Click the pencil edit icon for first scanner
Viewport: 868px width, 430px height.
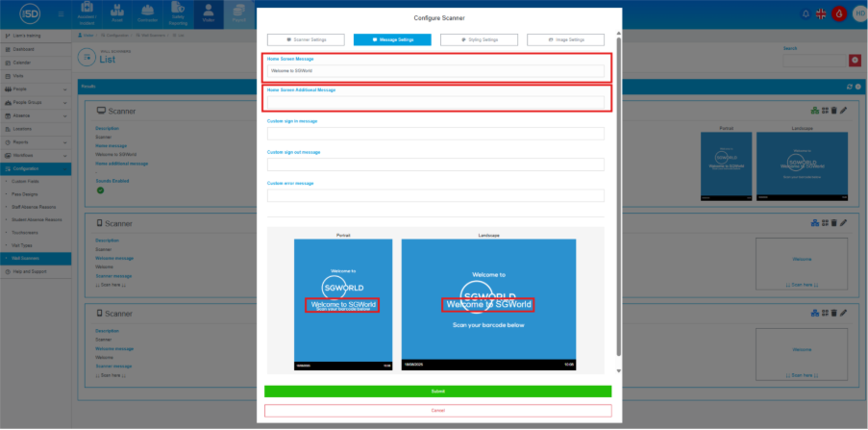(x=843, y=112)
